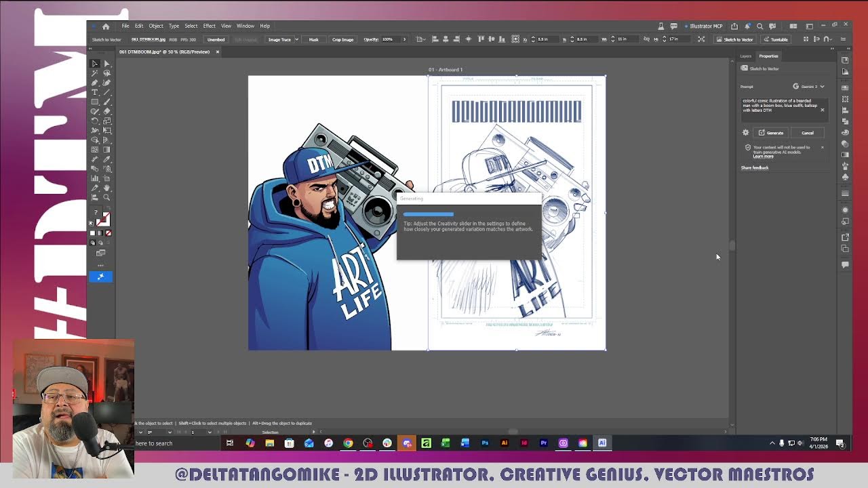The width and height of the screenshot is (868, 488).
Task: Select the Type tool
Action: pos(95,92)
